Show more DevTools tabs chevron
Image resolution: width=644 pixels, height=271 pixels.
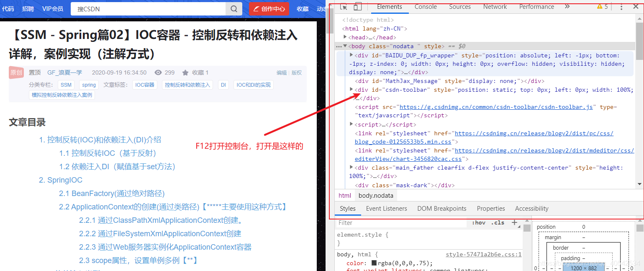567,7
